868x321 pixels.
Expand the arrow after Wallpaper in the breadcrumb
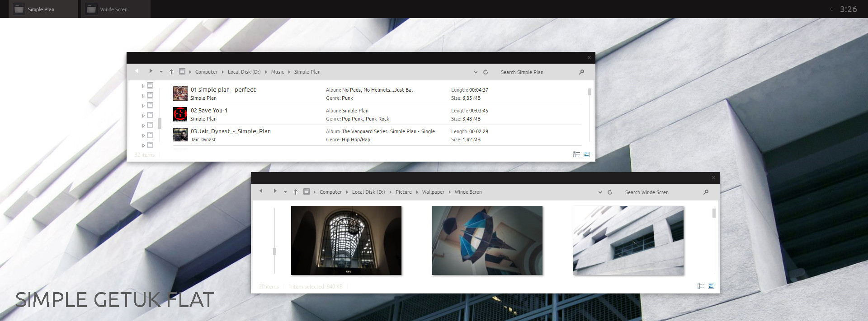point(450,192)
